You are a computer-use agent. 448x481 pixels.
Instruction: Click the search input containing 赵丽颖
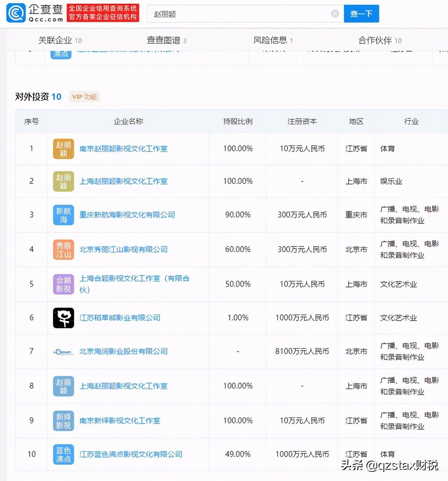(x=241, y=14)
